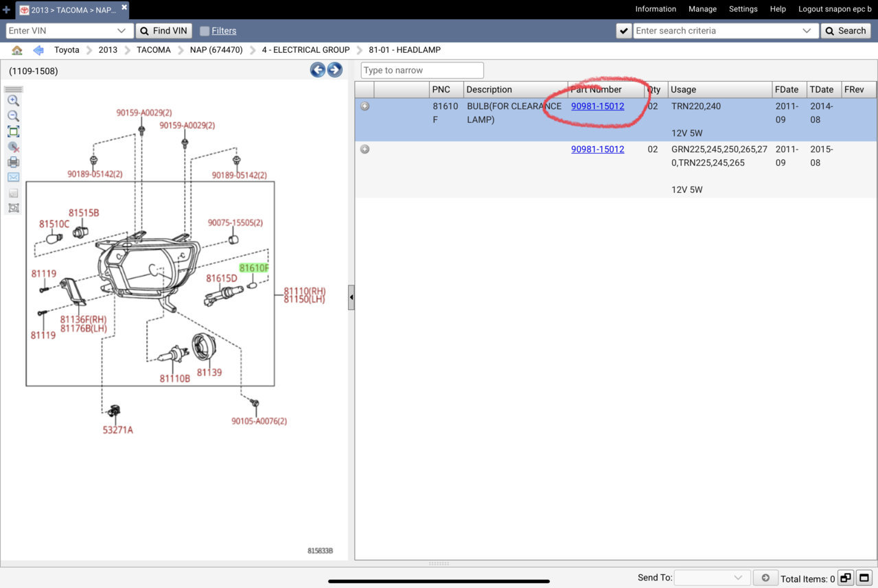This screenshot has width=878, height=588.
Task: Click the Send To go arrow button
Action: (765, 578)
